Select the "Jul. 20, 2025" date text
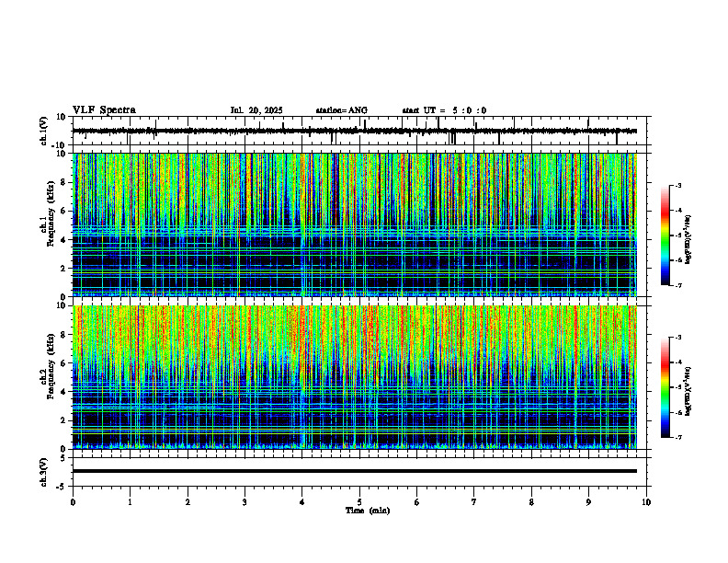Screen dimensions: 728x563 (x=256, y=110)
